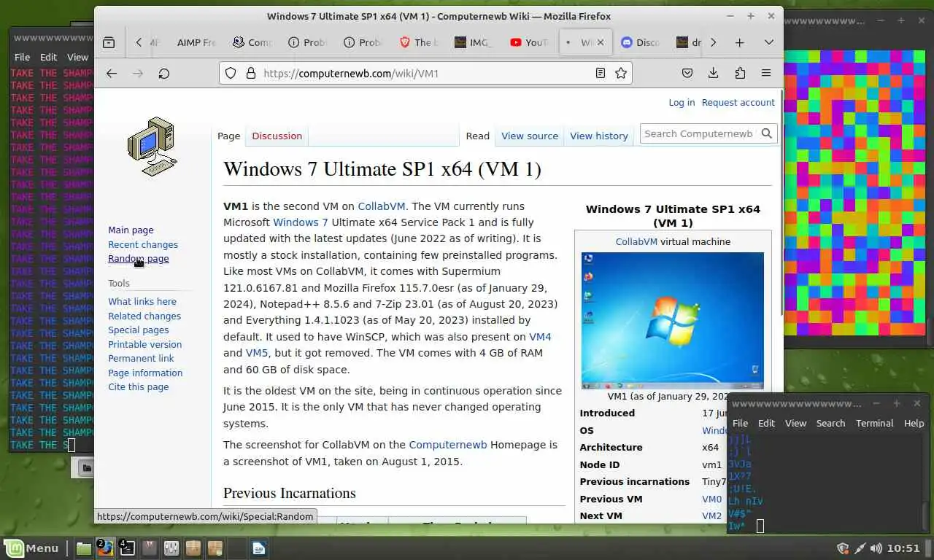
Task: Click the network connection tray icon
Action: (860, 548)
